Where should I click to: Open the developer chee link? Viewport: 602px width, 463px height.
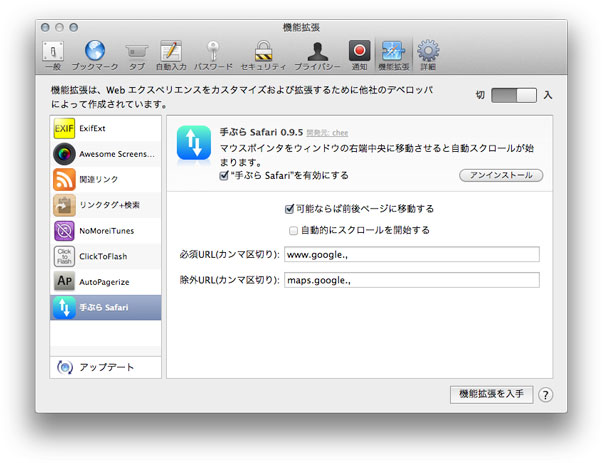pyautogui.click(x=327, y=133)
